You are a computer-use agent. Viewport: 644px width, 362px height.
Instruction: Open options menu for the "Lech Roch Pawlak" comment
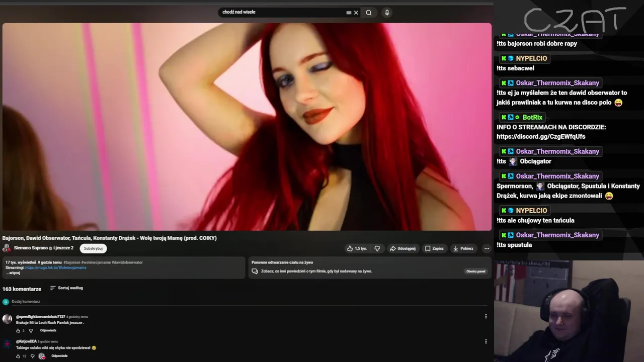[x=486, y=316]
